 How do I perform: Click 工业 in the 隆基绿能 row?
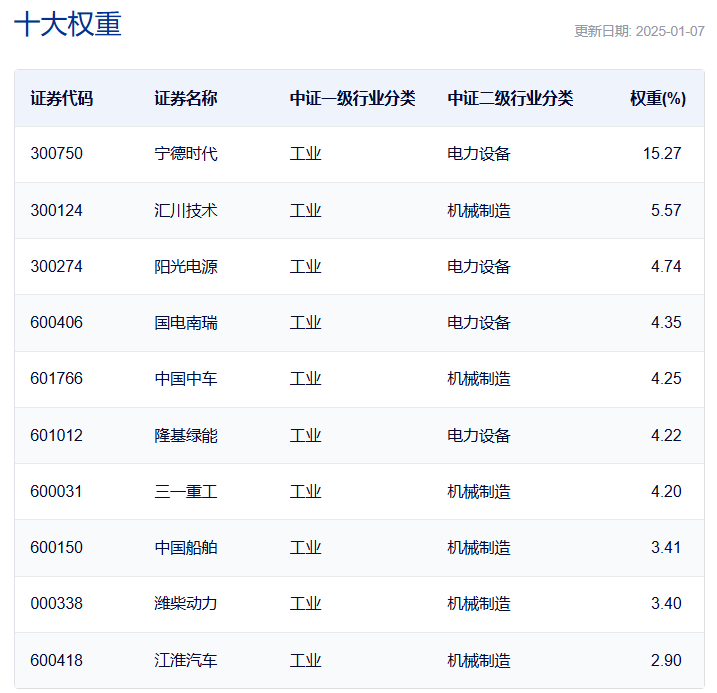[x=305, y=435]
